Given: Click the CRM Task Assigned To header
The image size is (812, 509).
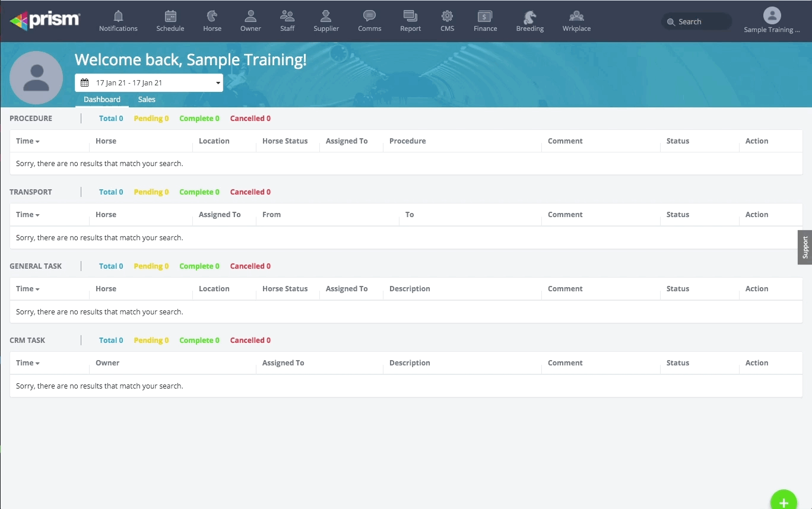Looking at the screenshot, I should point(283,363).
